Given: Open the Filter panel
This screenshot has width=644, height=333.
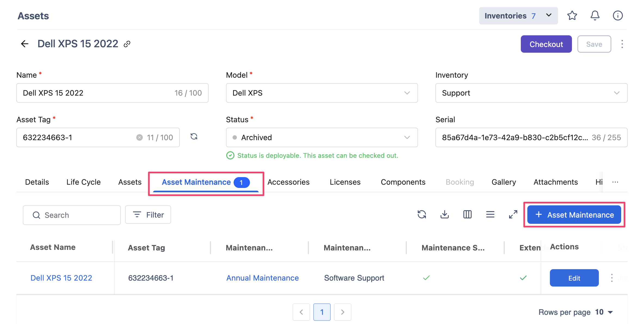Looking at the screenshot, I should tap(148, 215).
